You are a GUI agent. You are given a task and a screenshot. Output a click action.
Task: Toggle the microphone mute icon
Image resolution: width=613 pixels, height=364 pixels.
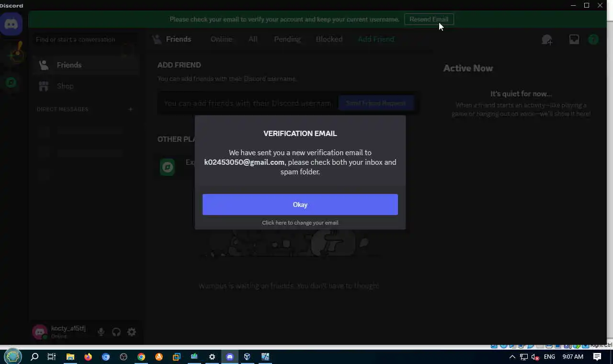pos(101,332)
